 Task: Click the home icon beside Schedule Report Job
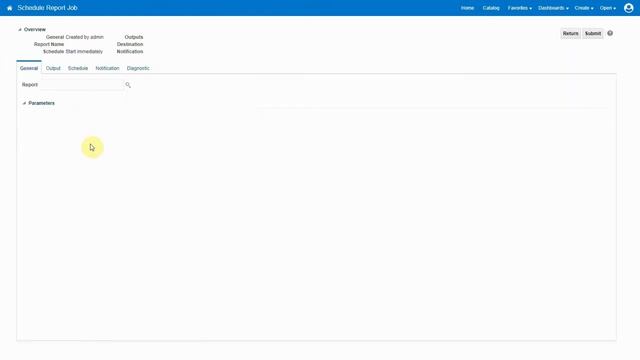point(9,8)
